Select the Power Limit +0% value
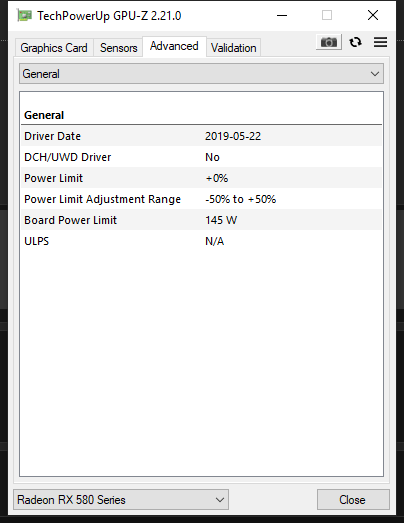Viewport: 404px width, 523px height. coord(217,178)
